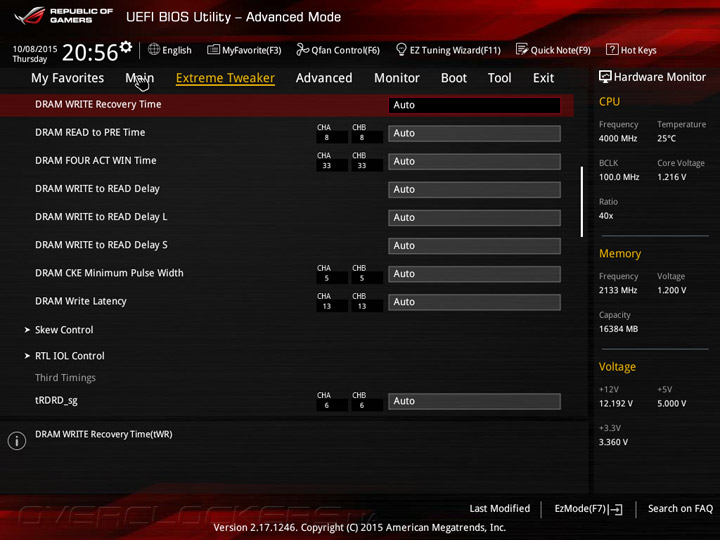Select tRDRD_sg label
Image resolution: width=720 pixels, height=540 pixels.
point(56,400)
